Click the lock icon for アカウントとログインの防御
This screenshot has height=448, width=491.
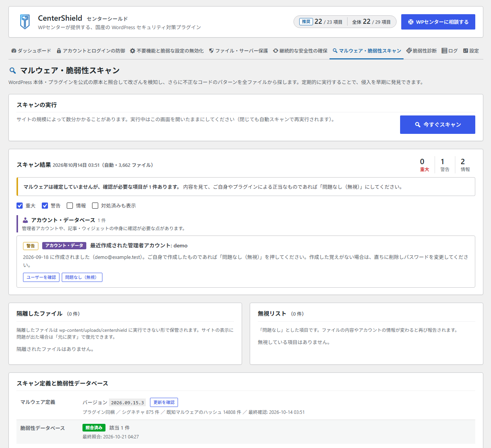tap(59, 51)
